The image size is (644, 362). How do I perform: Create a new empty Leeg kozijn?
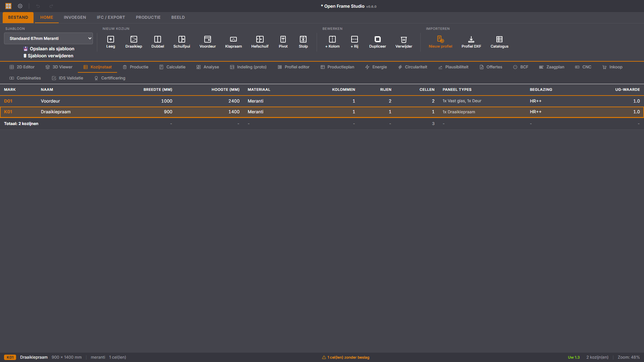[110, 42]
